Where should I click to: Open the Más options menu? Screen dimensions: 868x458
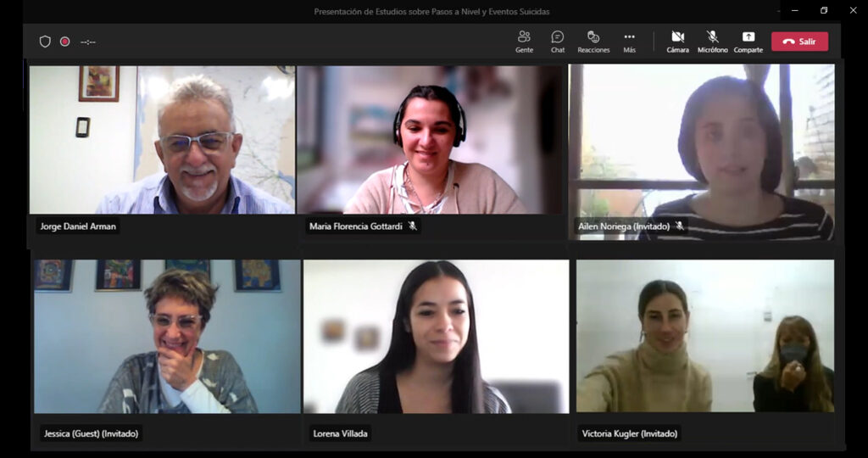coord(630,42)
